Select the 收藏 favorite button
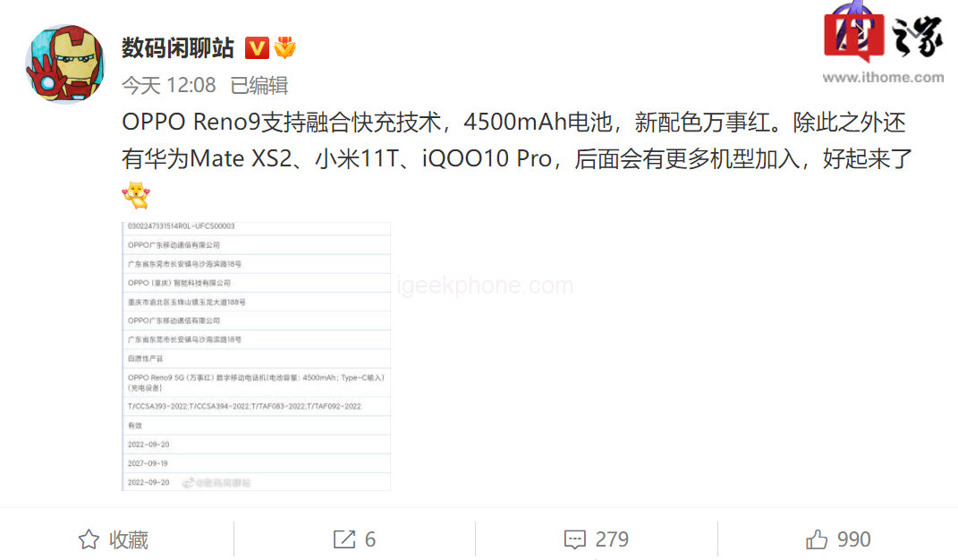This screenshot has height=560, width=958. [128, 539]
